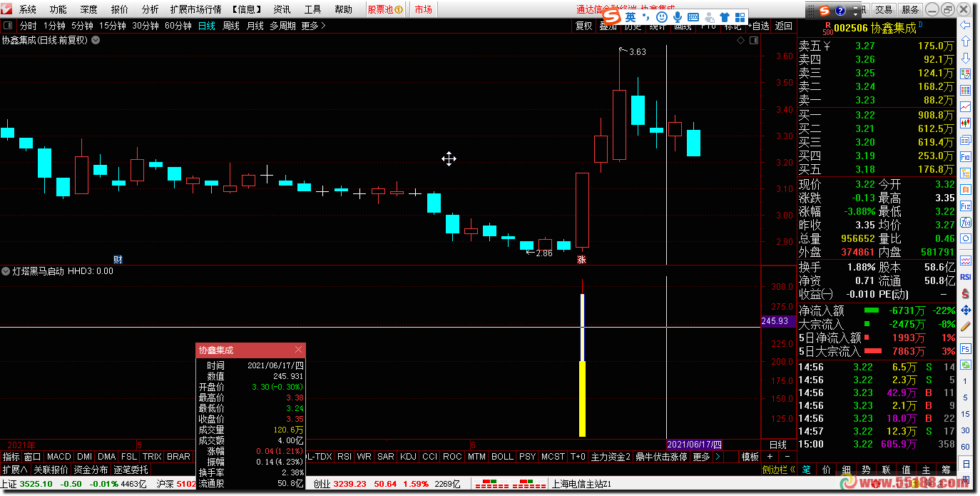The height and width of the screenshot is (496, 980).
Task: Click the 服务 button in top right
Action: pos(910,10)
